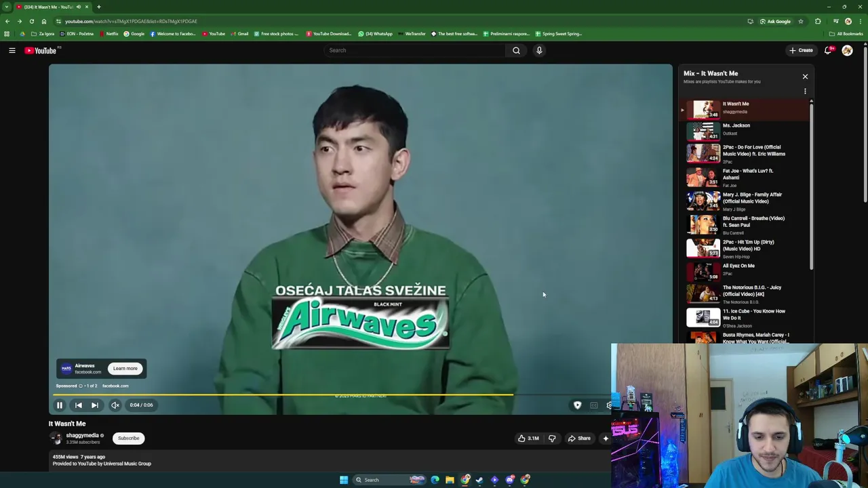Toggle subtitles with CC button
Screen dimensions: 868x488
[594, 405]
